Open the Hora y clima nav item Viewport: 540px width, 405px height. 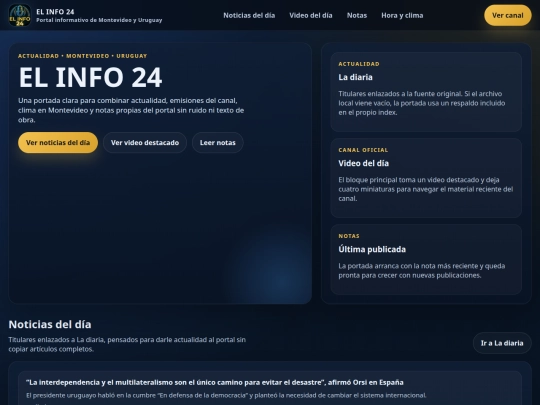[402, 15]
